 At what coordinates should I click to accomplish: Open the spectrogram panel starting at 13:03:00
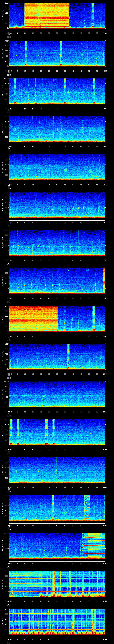click(x=57, y=129)
